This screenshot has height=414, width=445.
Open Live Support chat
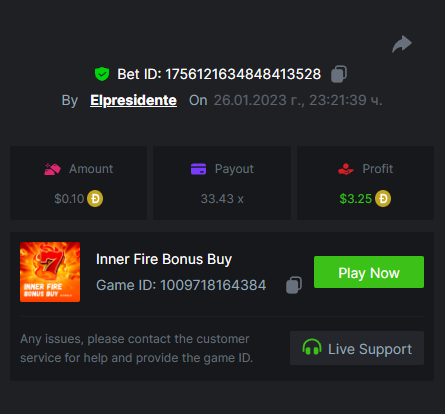(357, 348)
